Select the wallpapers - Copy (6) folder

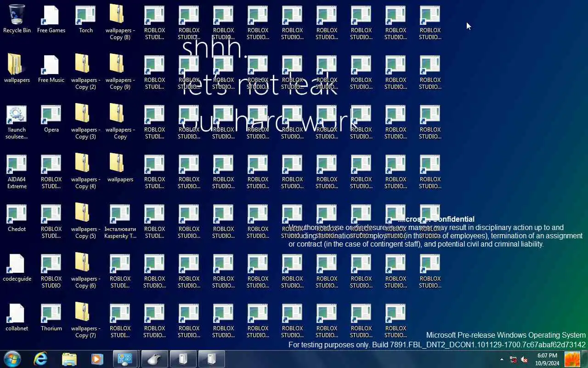[x=85, y=270]
